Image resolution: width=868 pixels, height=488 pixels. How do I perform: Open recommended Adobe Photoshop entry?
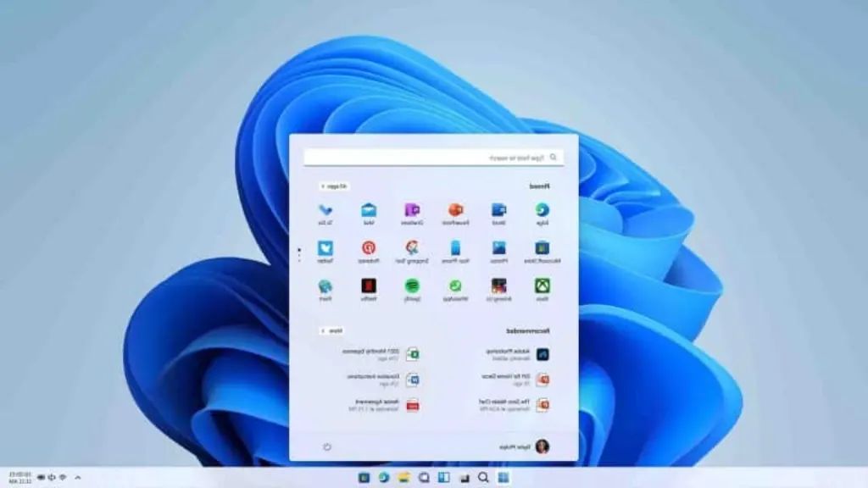pyautogui.click(x=518, y=354)
